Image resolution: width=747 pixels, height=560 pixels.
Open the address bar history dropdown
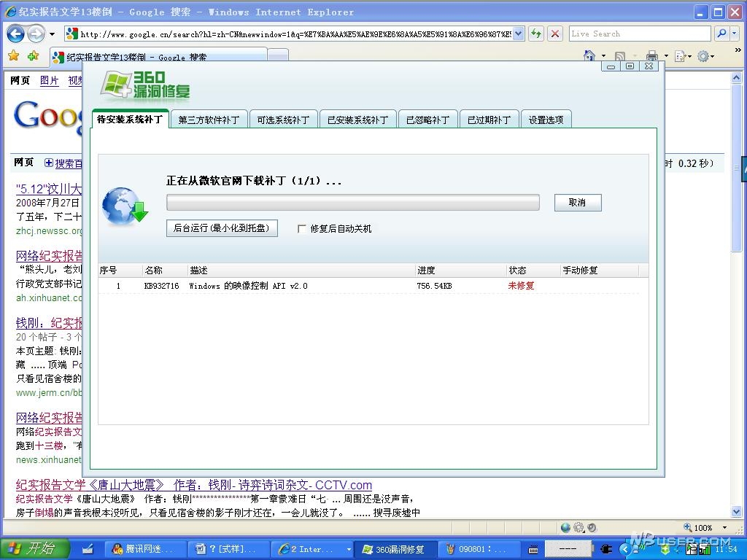point(519,34)
